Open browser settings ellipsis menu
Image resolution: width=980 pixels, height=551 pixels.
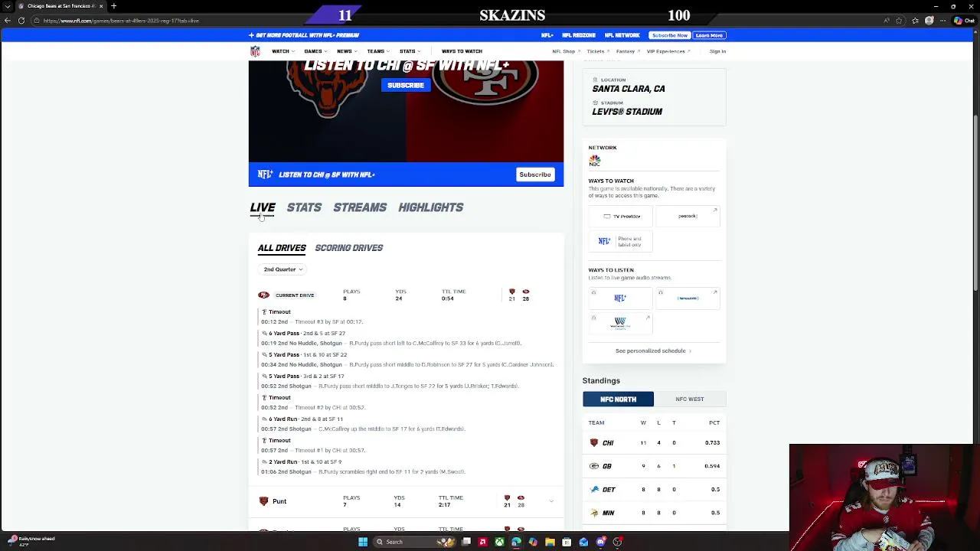pos(943,21)
